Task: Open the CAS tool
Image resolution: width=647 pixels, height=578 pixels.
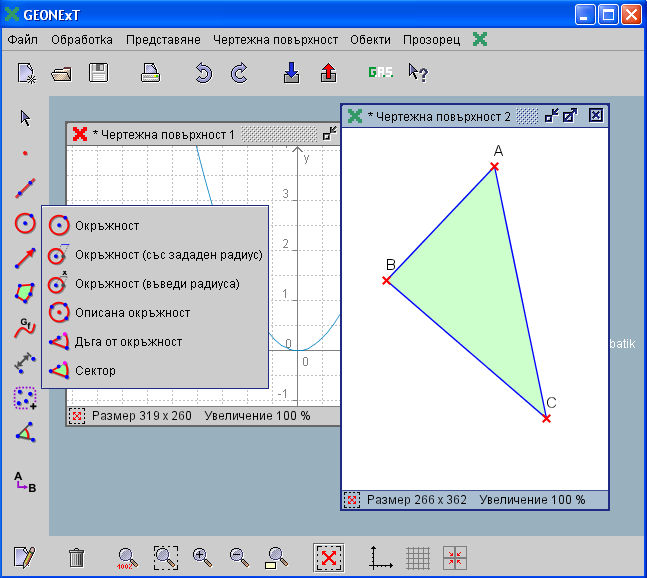Action: (x=380, y=73)
